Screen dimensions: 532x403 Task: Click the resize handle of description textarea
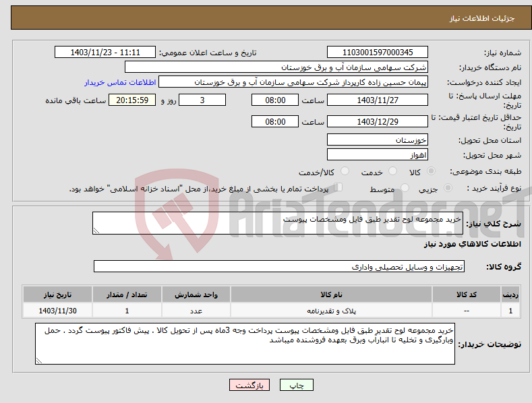click(96, 230)
